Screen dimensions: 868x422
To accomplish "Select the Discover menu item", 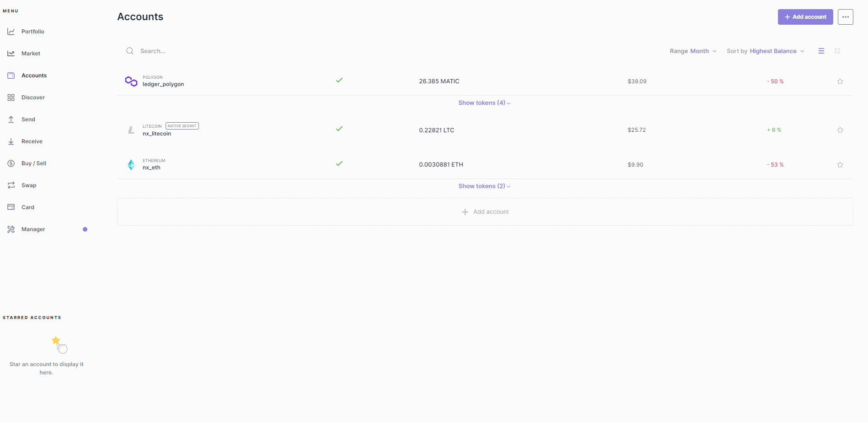I will click(x=33, y=97).
